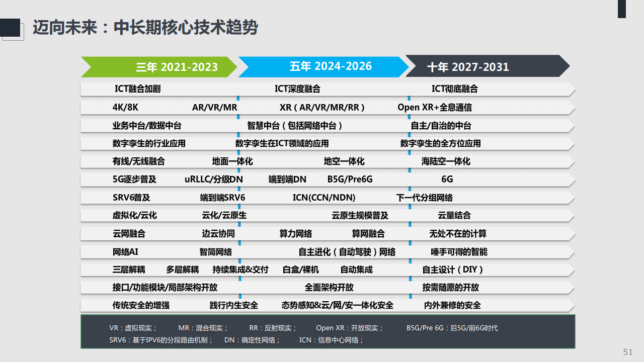Click the text 按需随愿的开放

pyautogui.click(x=451, y=288)
